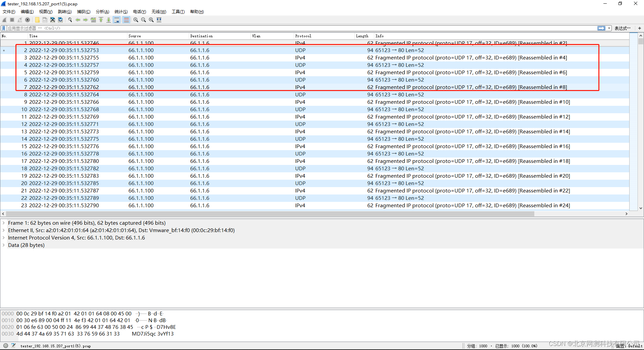Click the 表达式 expression button
Image resolution: width=644 pixels, height=350 pixels.
pyautogui.click(x=623, y=28)
